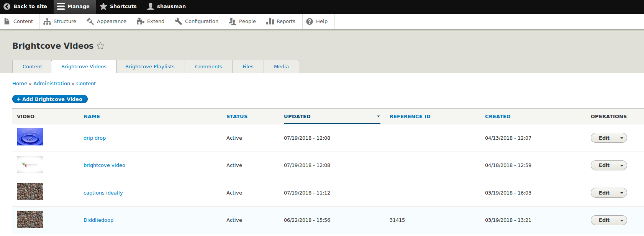
Task: Click the Structure hierarchy icon in toolbar
Action: point(47,21)
